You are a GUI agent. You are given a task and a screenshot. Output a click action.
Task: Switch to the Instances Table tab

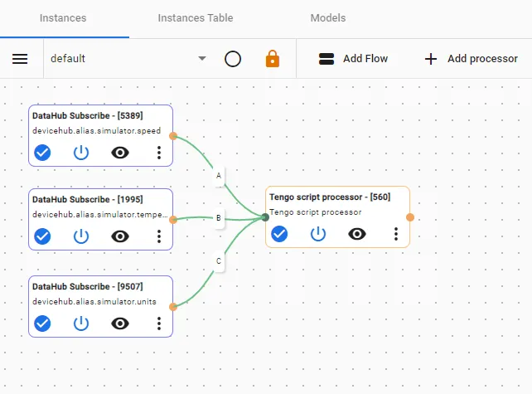click(196, 18)
